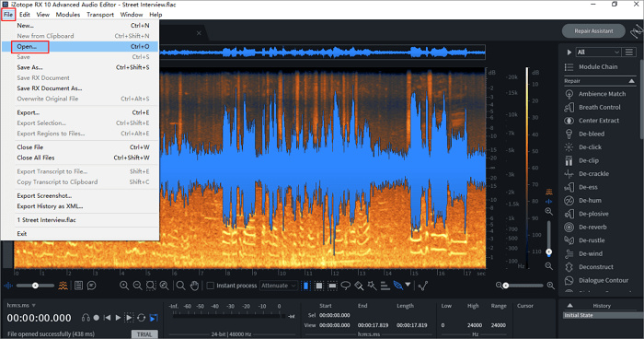Open the h:m:s.ms time format dropdown
Screen dimensions: 644x339
(x=21, y=305)
